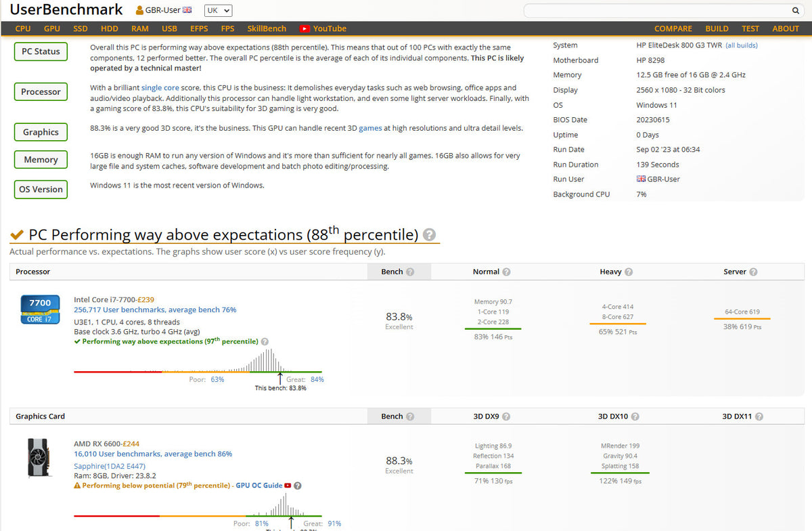Open the GPU menu in the navbar
The image size is (812, 531).
click(x=52, y=28)
